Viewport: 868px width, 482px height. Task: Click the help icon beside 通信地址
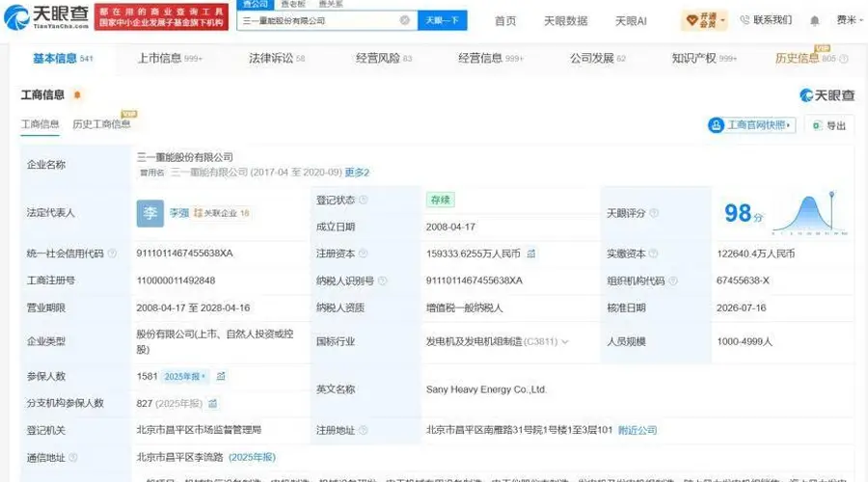[x=72, y=458]
